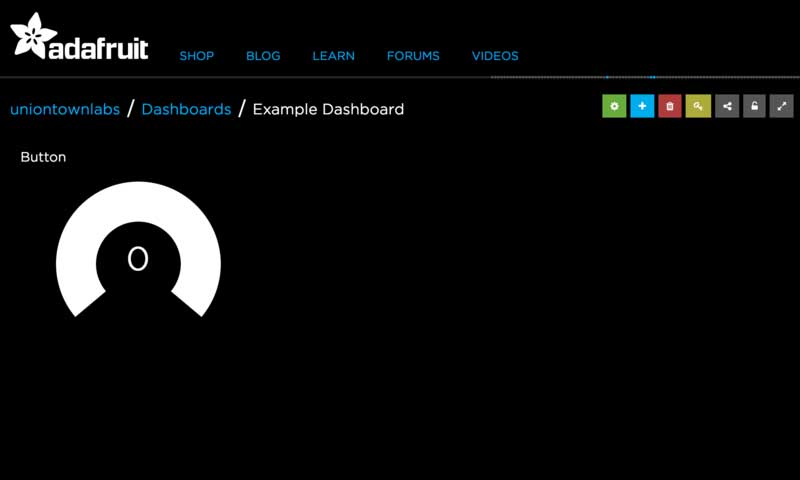Visit the FORUMS page
800x480 pixels.
(x=413, y=56)
